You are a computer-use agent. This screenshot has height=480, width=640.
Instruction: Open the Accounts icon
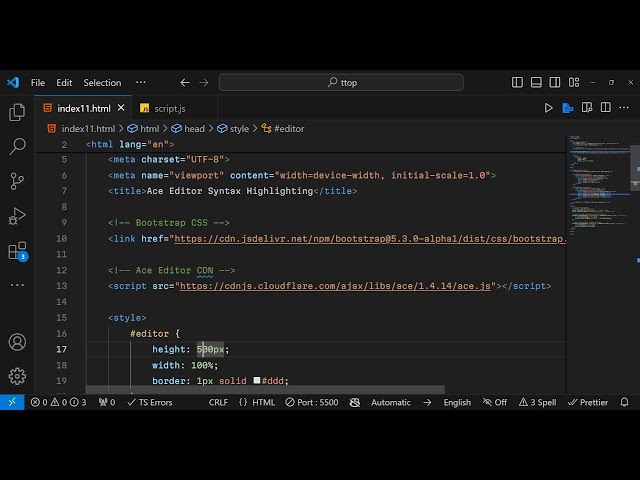click(x=17, y=342)
